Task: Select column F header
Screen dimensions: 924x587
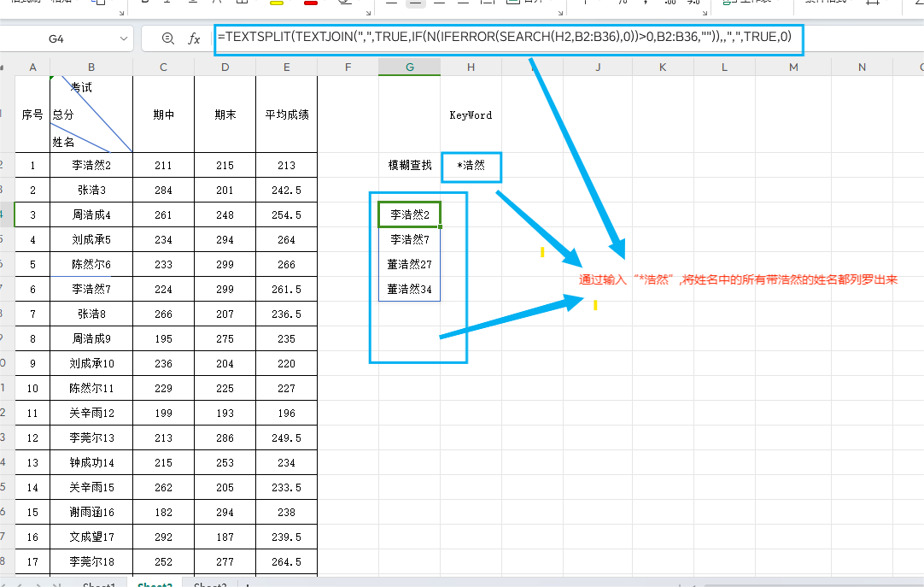Action: (x=348, y=68)
